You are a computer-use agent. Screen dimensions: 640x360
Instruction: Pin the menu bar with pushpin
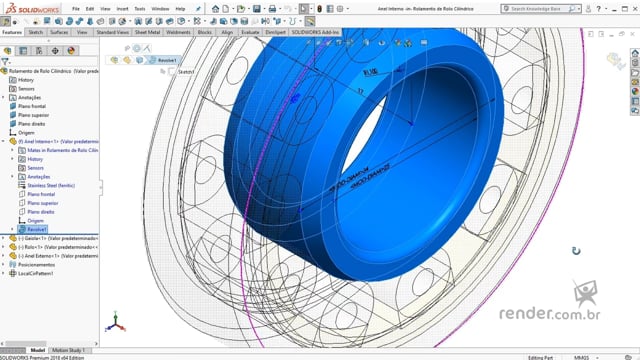[198, 9]
